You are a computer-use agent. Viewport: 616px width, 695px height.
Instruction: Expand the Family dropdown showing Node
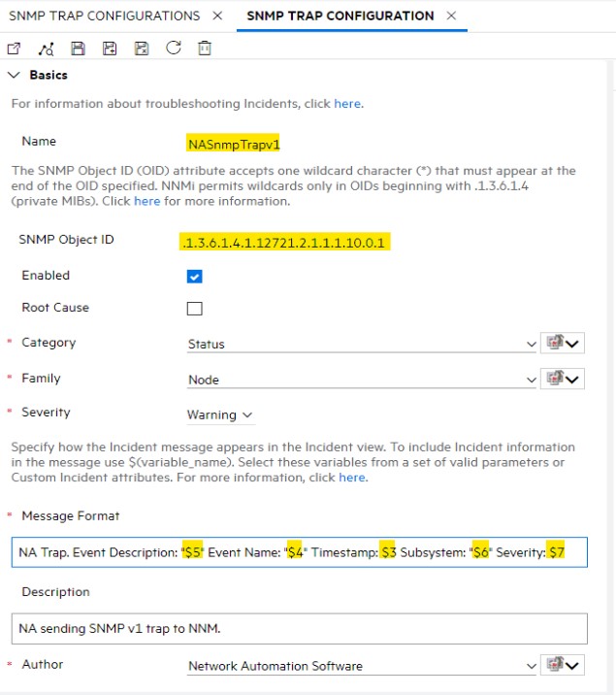[531, 381]
